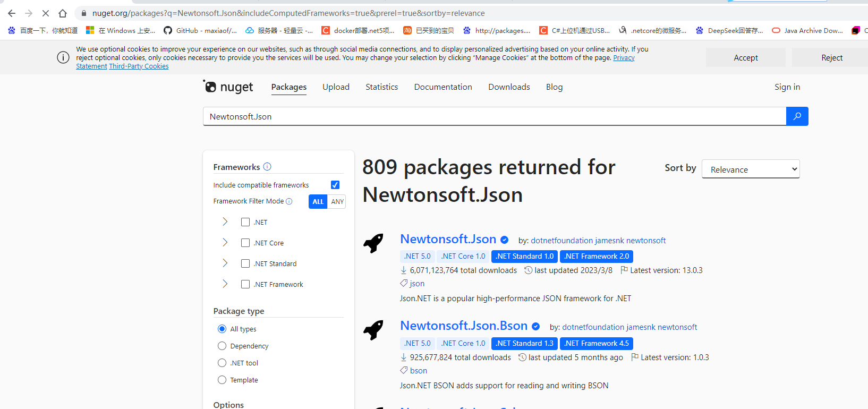Open the Java Archive Downloads bookmark
This screenshot has height=409, width=868.
807,30
